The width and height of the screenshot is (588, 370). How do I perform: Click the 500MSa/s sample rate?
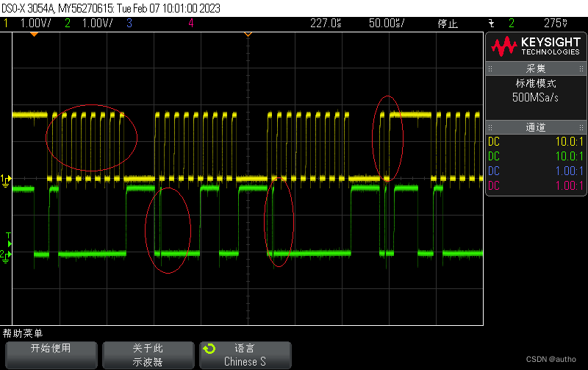535,98
